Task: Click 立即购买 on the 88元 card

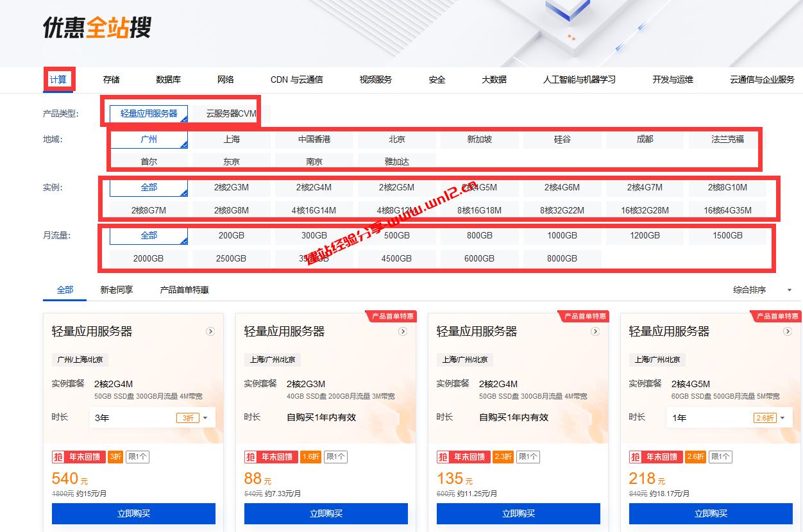Action: (x=326, y=513)
